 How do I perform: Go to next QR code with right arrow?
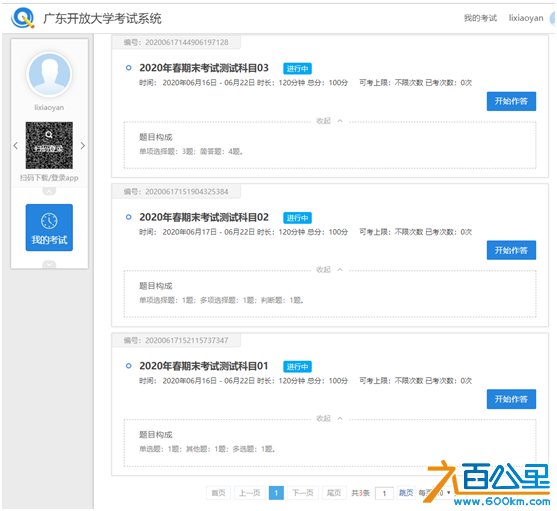[82, 146]
